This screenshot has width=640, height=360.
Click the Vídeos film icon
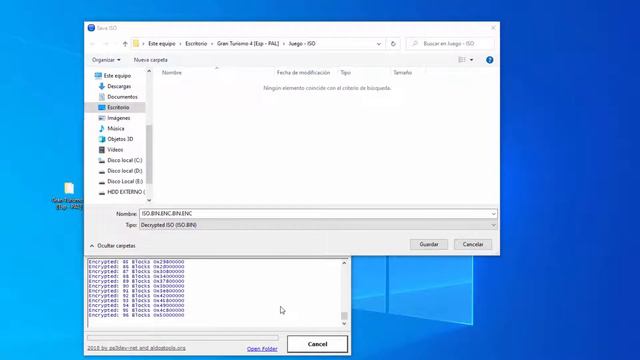coord(102,150)
